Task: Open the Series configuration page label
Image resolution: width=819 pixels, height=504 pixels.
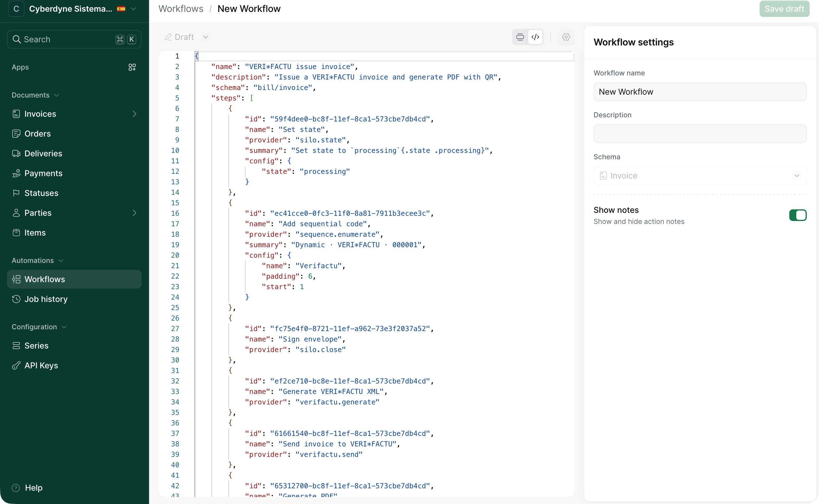Action: [x=36, y=346]
